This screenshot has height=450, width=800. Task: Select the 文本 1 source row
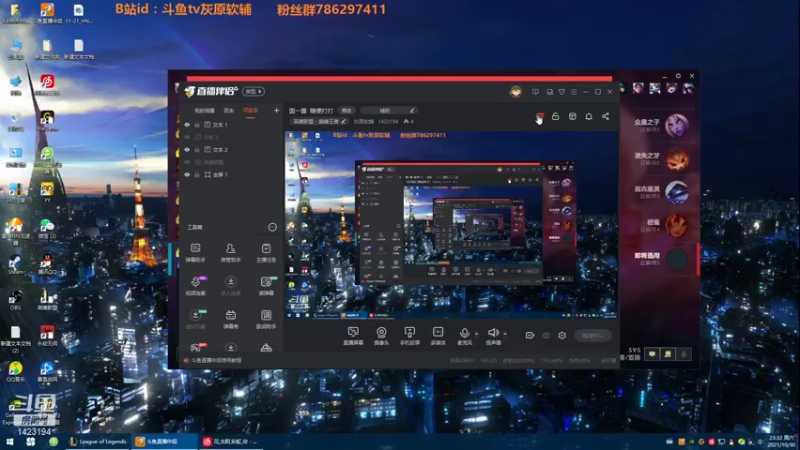coord(232,124)
